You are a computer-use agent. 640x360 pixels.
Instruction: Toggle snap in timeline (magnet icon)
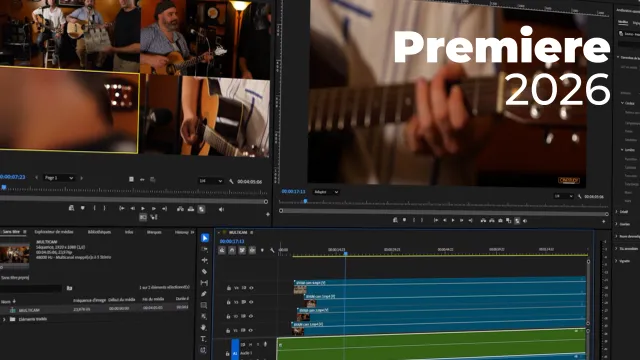coord(232,250)
